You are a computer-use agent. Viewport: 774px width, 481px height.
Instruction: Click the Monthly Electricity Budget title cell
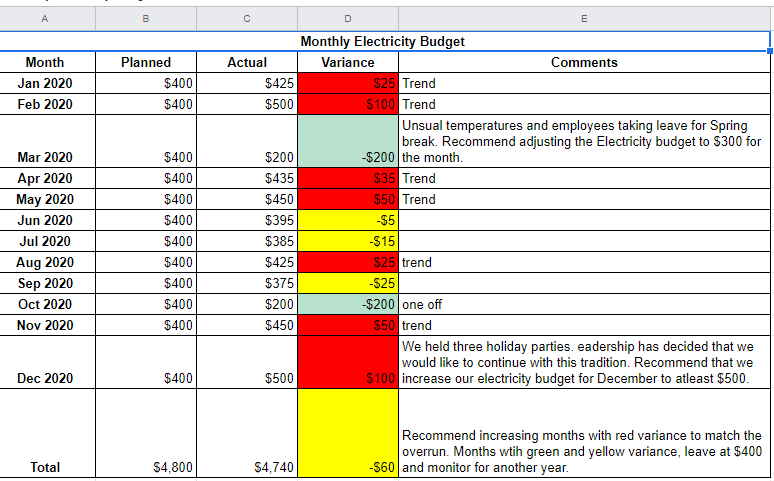385,41
